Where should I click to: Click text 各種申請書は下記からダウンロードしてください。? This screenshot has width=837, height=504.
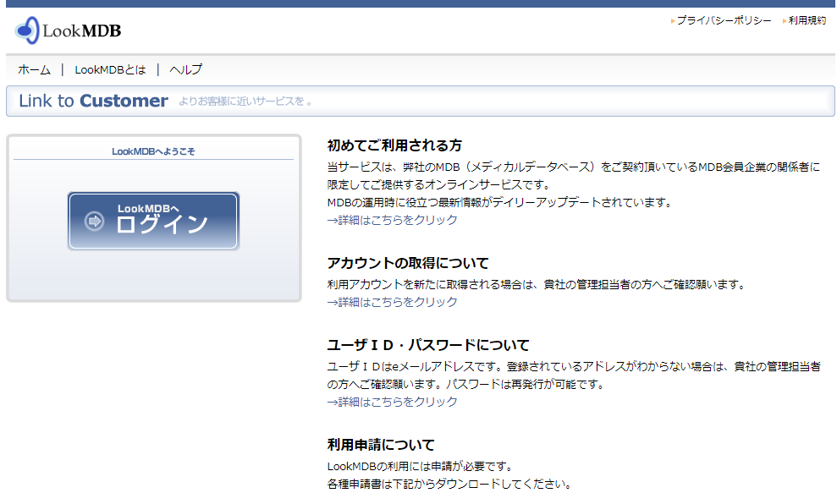coord(449,485)
